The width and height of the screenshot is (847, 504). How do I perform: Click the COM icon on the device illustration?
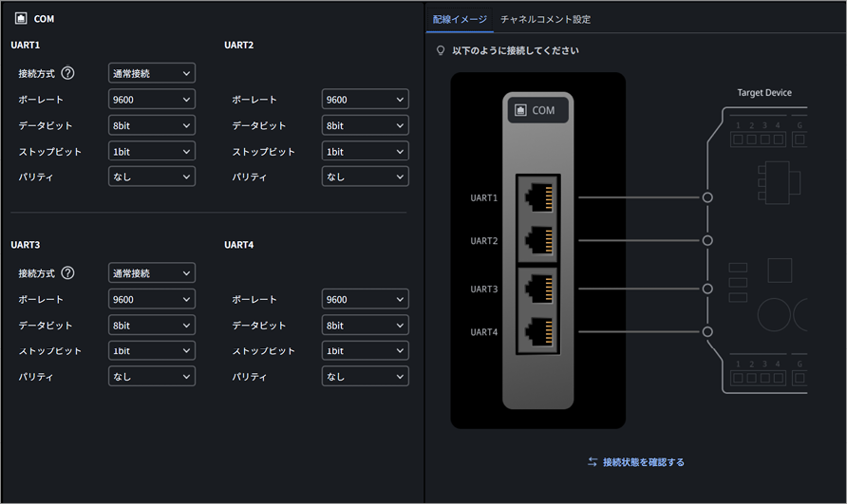pyautogui.click(x=520, y=110)
